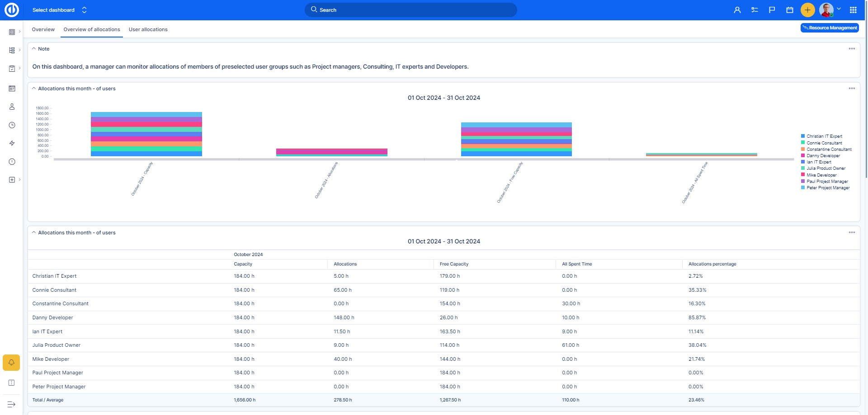Open Note panel three-dot options menu
Viewport: 868px width, 415px height.
tap(852, 49)
